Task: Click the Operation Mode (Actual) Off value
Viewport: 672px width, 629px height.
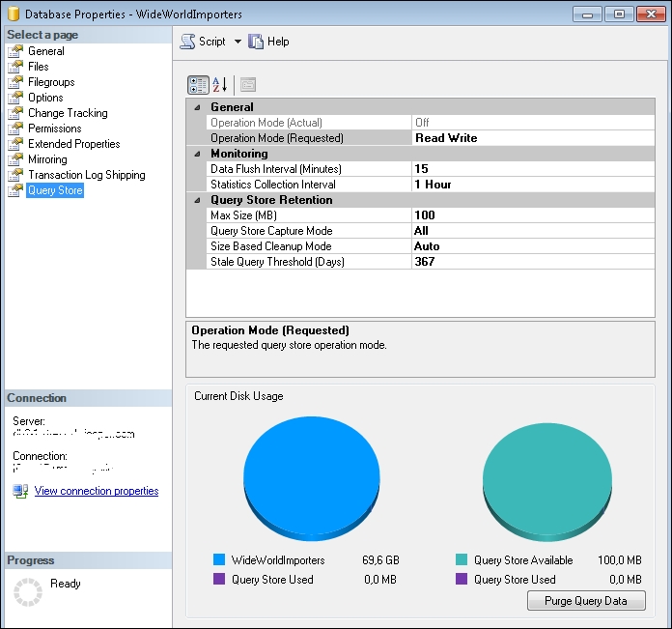Action: tap(533, 123)
